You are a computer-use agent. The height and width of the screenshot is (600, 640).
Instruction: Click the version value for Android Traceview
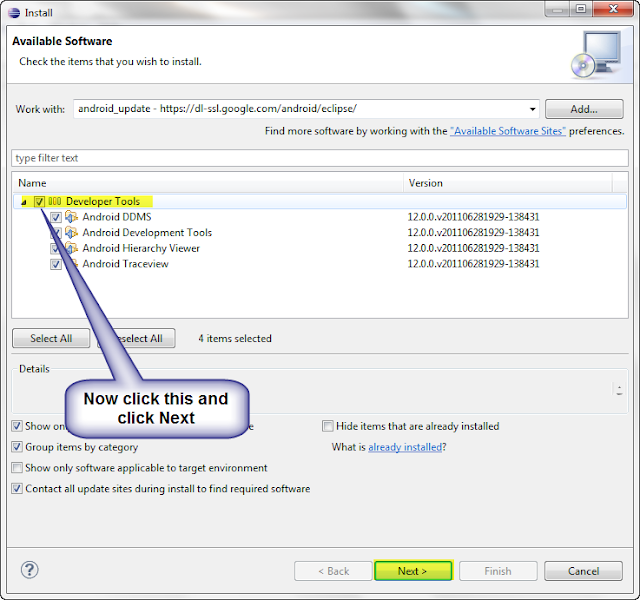(473, 264)
